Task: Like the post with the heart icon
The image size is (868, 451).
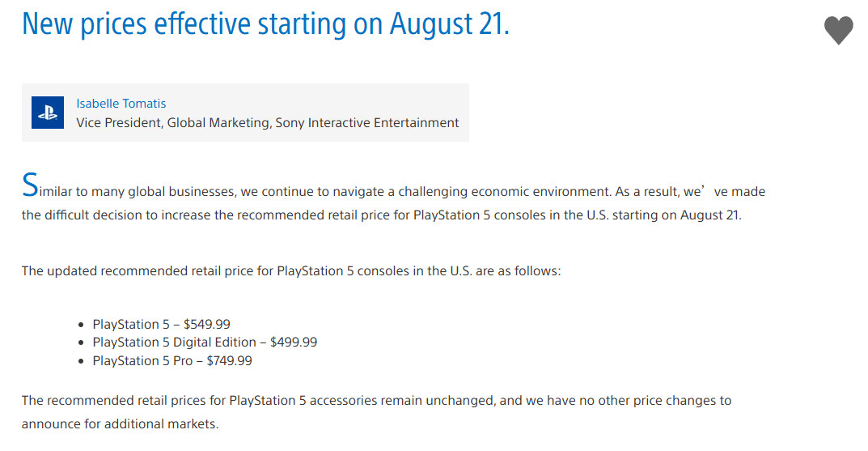Action: [839, 31]
